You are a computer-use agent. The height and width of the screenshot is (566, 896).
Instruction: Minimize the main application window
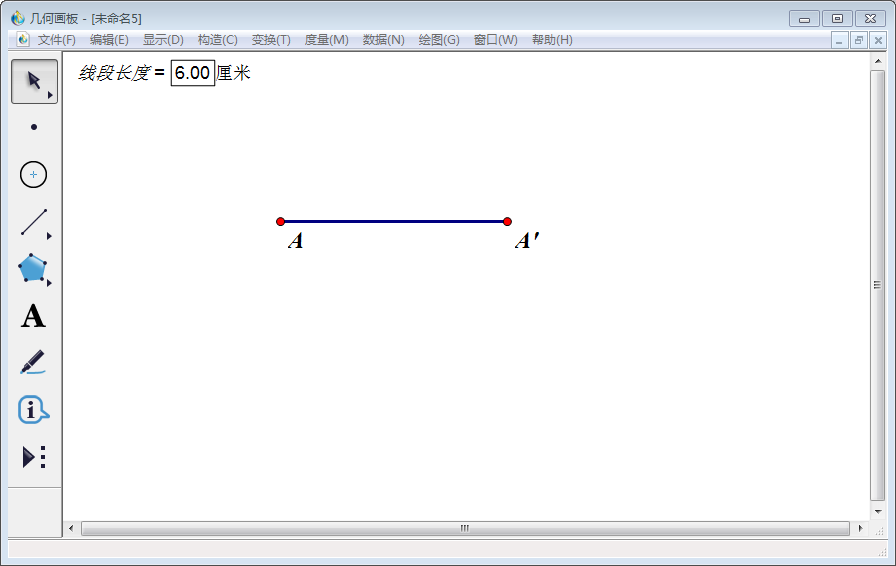[805, 19]
